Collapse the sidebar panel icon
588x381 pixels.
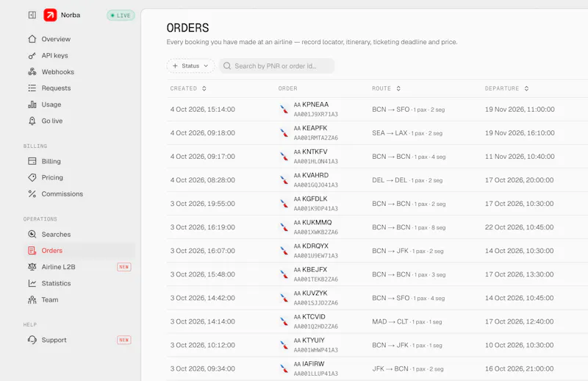[x=32, y=15]
